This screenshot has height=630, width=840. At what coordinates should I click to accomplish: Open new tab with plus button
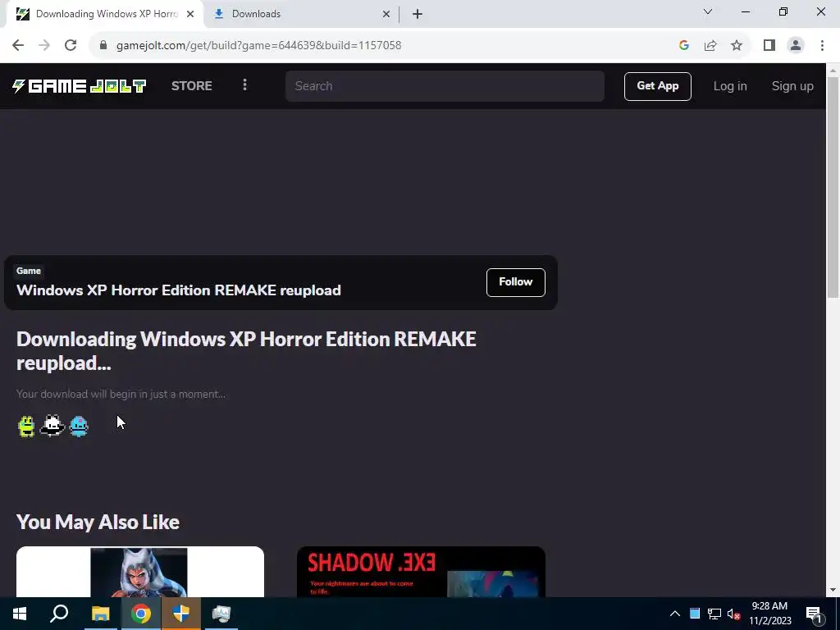(418, 15)
